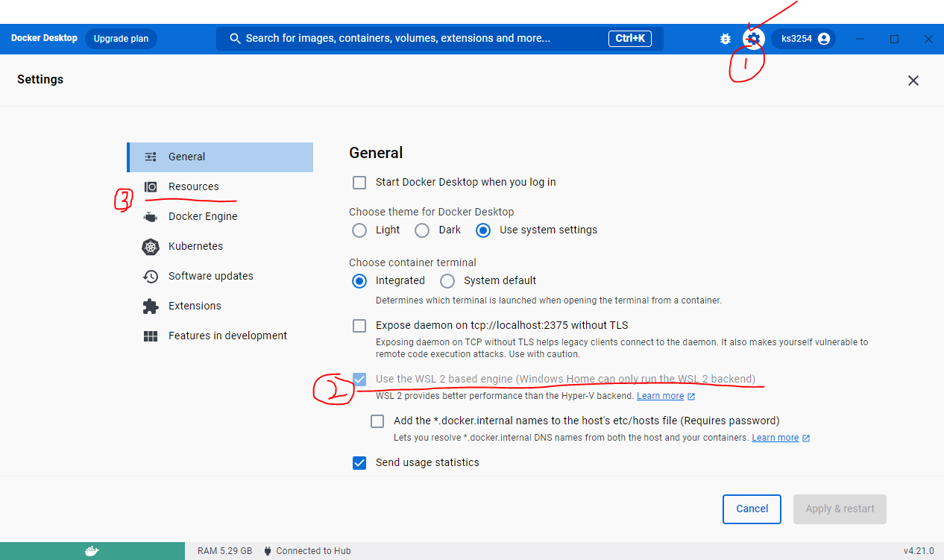Click the General heading in content
The image size is (944, 560).
376,153
